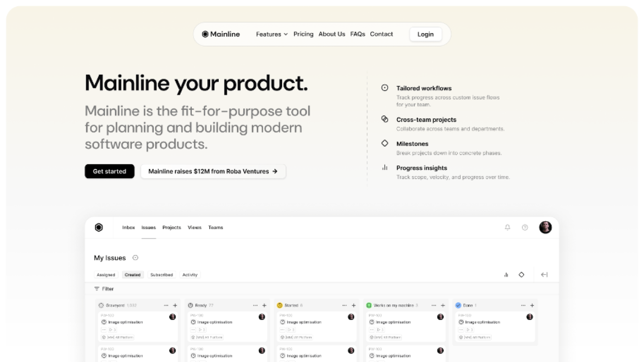Select the Assigned filter chip
This screenshot has width=644, height=362.
click(x=106, y=275)
